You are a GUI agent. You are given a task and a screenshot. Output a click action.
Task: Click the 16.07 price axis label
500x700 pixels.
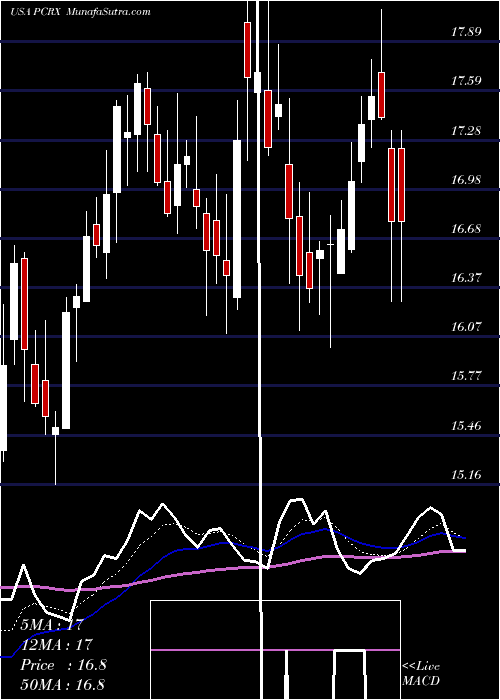point(466,327)
